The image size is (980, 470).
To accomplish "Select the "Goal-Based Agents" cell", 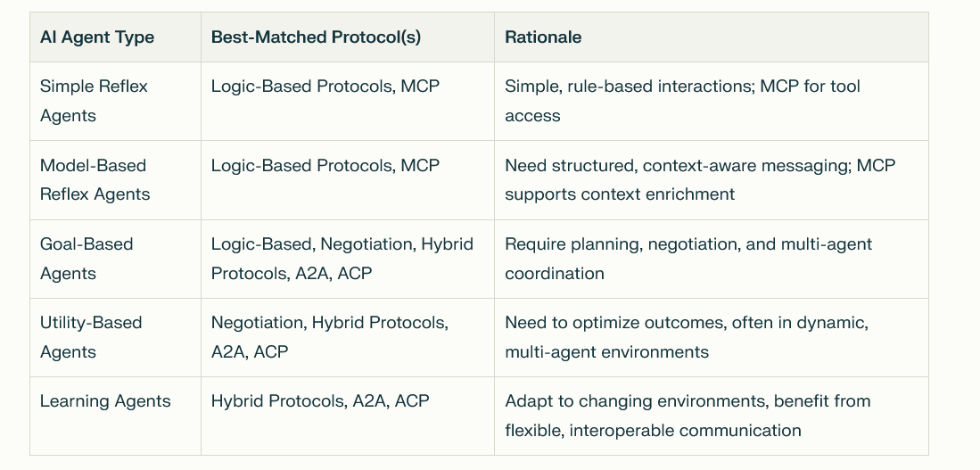I will click(86, 259).
